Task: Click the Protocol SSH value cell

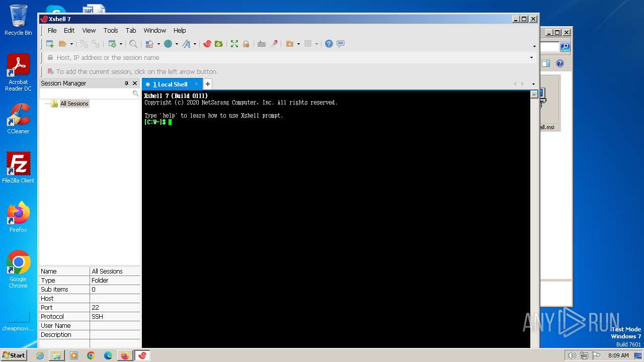Action: click(x=115, y=317)
